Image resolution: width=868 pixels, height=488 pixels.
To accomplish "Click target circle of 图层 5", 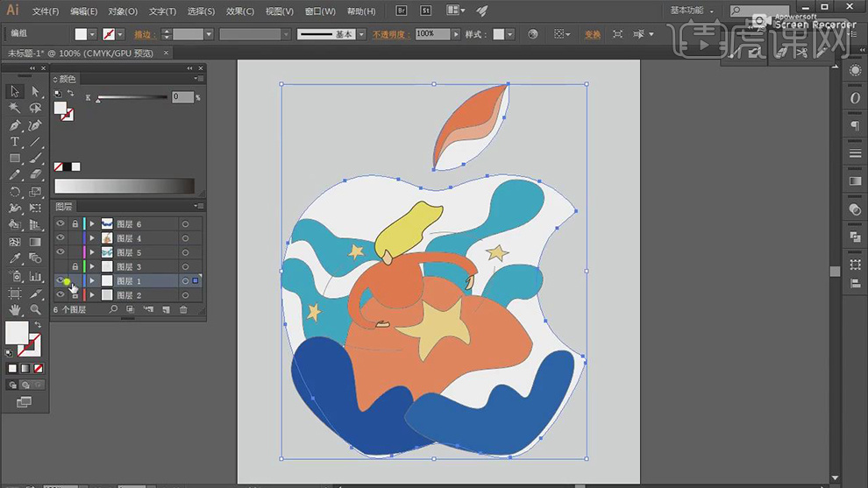I will point(186,253).
